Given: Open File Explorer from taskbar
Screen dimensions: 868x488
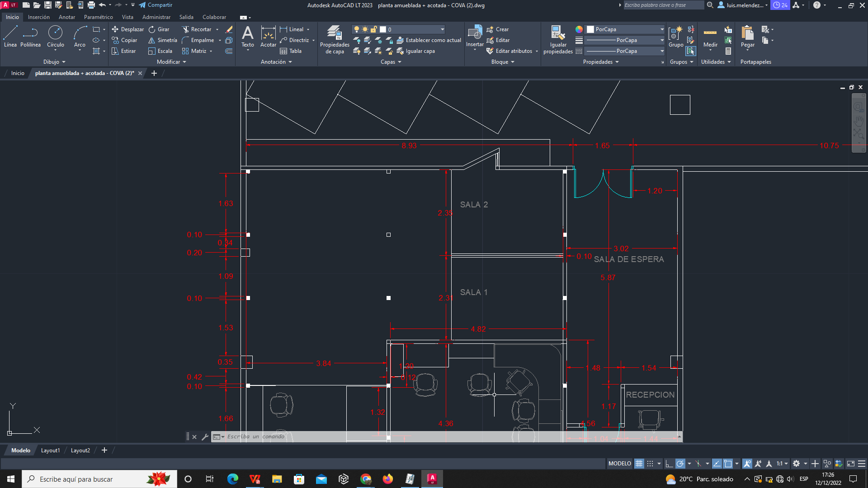Looking at the screenshot, I should click(x=277, y=479).
